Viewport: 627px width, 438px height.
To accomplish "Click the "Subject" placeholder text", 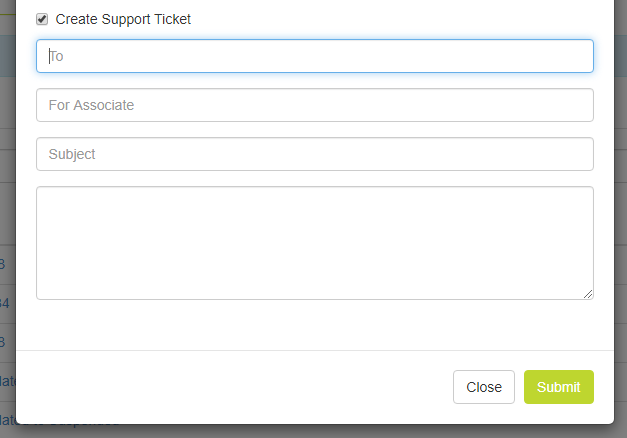I will (72, 154).
